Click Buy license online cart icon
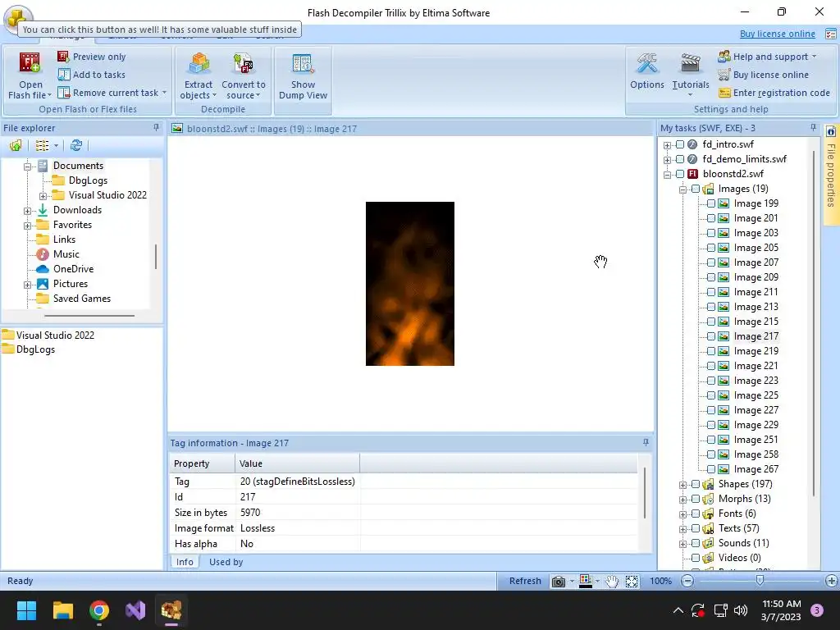840x630 pixels. click(724, 75)
